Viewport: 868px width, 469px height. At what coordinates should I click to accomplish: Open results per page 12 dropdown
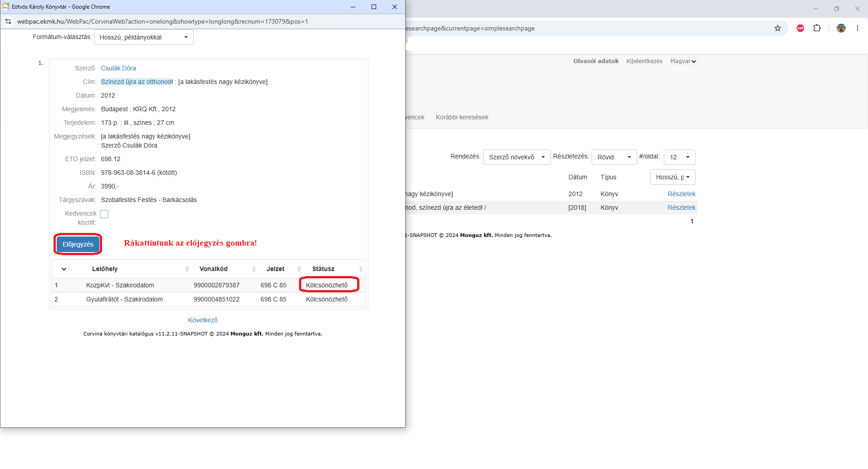pos(680,157)
